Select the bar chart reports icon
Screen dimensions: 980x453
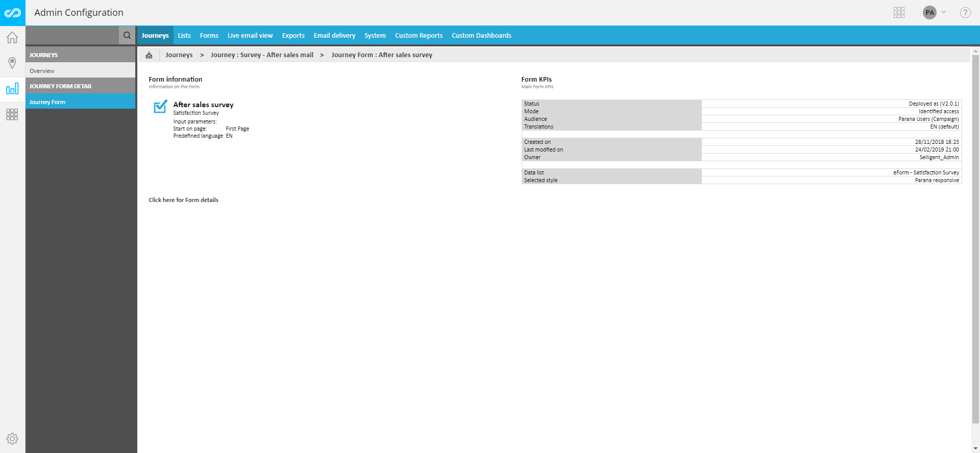pos(12,89)
